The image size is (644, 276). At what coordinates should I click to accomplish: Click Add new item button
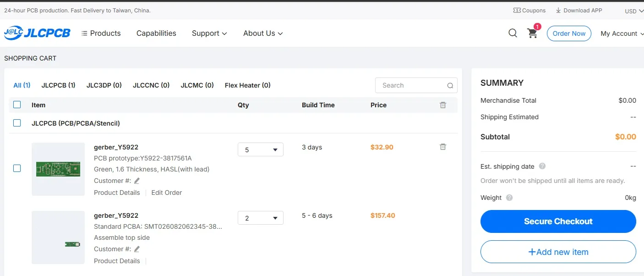click(x=558, y=252)
